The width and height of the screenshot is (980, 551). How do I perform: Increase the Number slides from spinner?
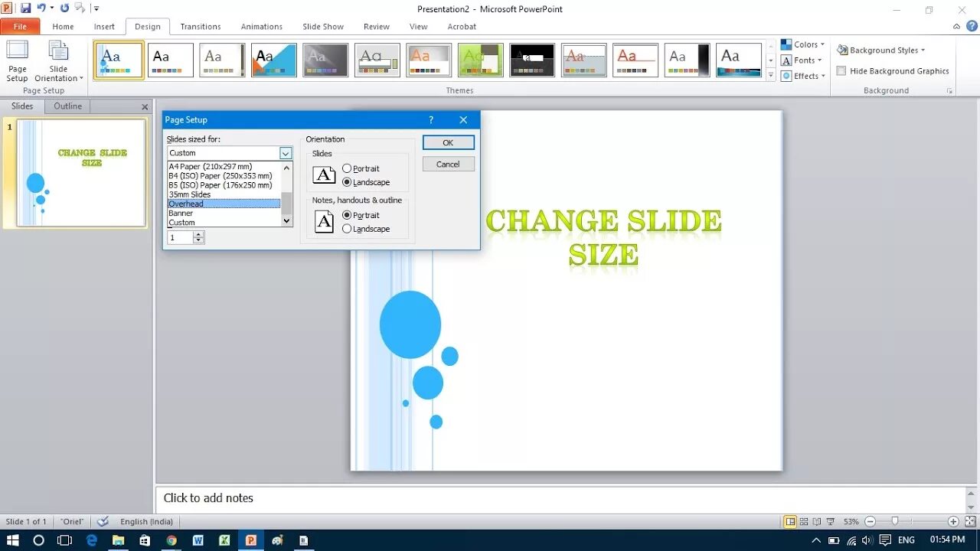click(x=199, y=234)
